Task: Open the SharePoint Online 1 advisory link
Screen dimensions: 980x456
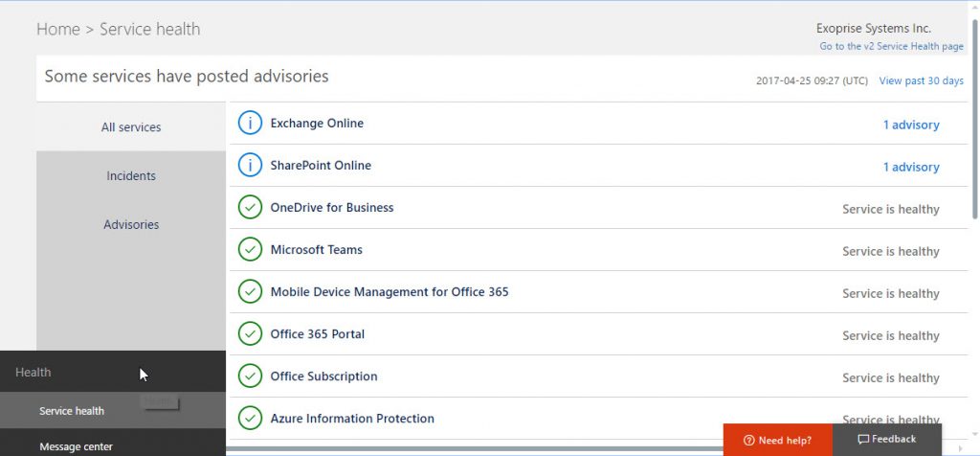Action: pos(911,167)
